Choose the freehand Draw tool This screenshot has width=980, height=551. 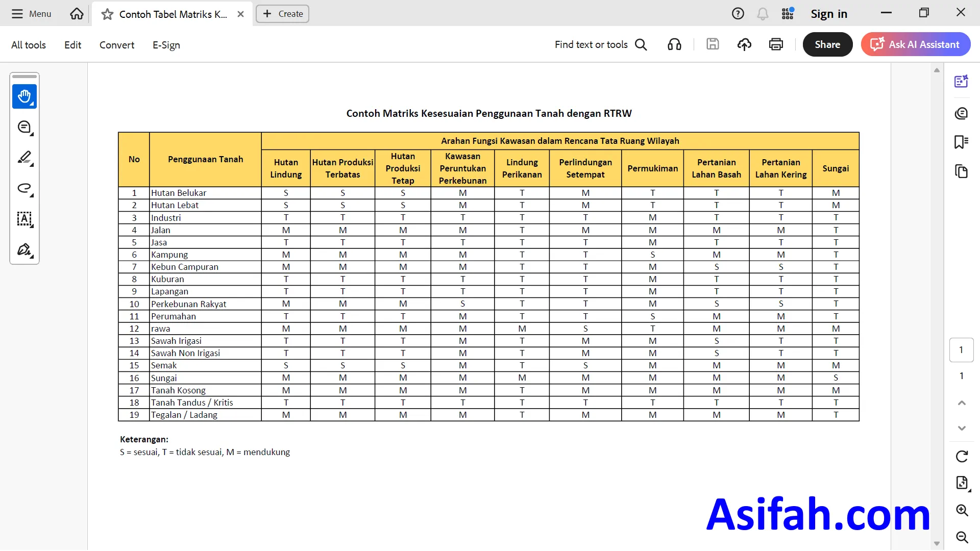[24, 189]
